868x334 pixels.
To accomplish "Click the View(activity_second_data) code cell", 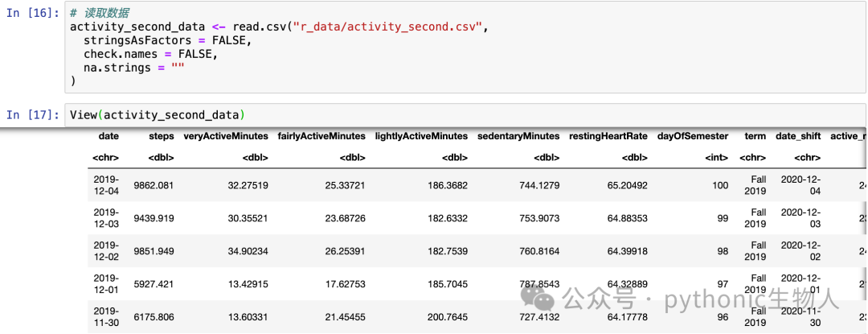I will [x=465, y=115].
